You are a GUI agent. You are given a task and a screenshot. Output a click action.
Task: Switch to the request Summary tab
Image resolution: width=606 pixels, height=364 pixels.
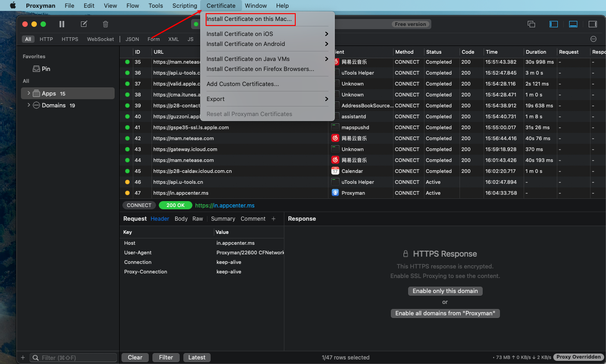pos(223,219)
